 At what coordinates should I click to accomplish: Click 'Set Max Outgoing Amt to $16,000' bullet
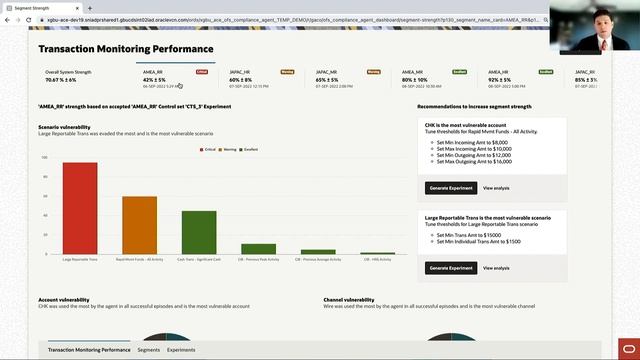(x=474, y=162)
